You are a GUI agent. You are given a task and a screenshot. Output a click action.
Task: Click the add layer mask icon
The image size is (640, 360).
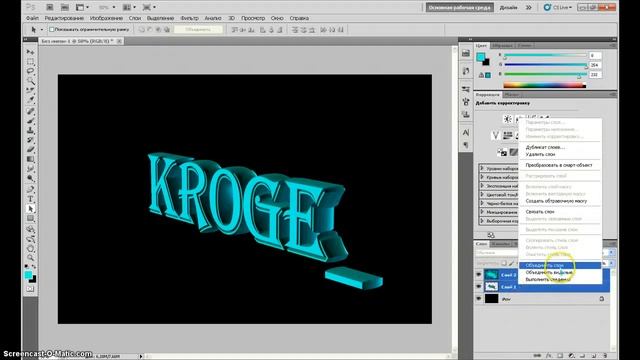pyautogui.click(x=560, y=356)
